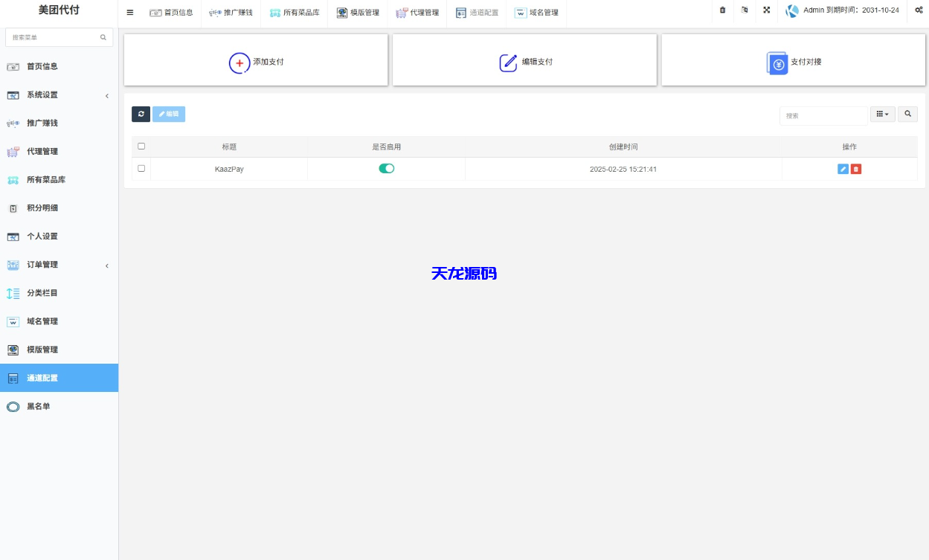Check the KaazPay row checkbox
Image resolution: width=929 pixels, height=560 pixels.
[141, 168]
